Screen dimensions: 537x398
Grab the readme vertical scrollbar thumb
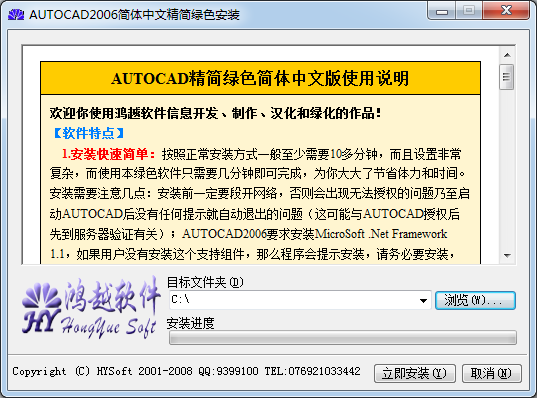click(x=507, y=77)
